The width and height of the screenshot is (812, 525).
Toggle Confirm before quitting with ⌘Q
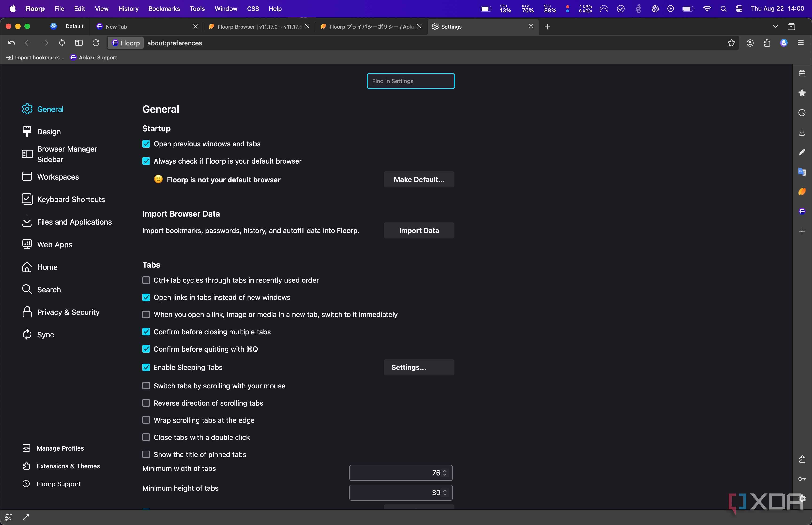[146, 349]
